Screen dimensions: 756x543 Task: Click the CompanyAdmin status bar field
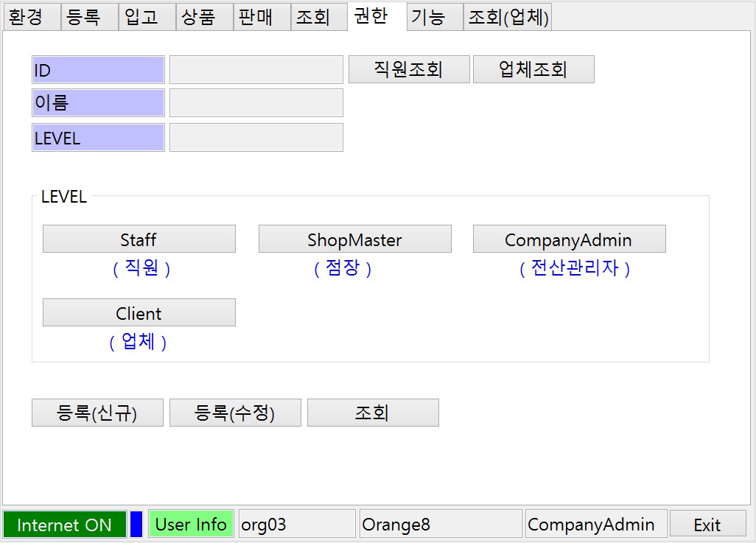[x=596, y=524]
